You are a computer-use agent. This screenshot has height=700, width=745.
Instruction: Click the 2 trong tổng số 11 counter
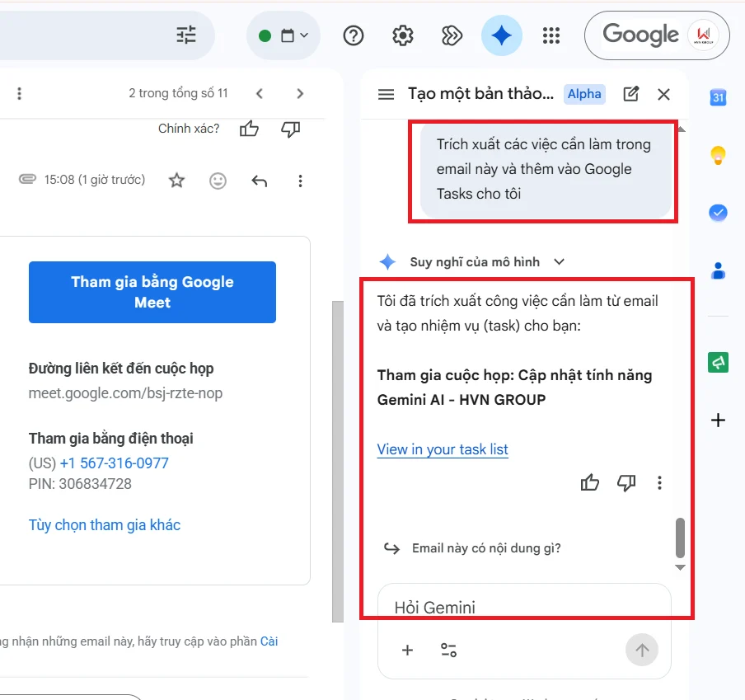coord(178,92)
